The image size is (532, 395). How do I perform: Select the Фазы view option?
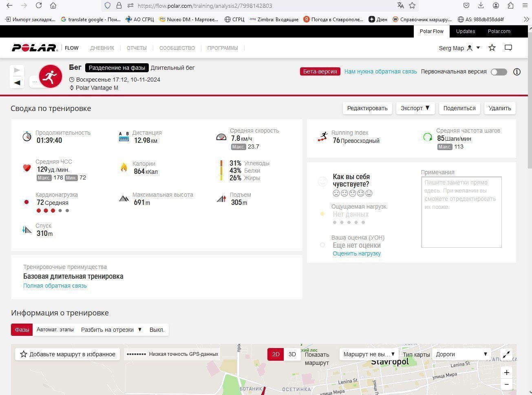click(22, 330)
